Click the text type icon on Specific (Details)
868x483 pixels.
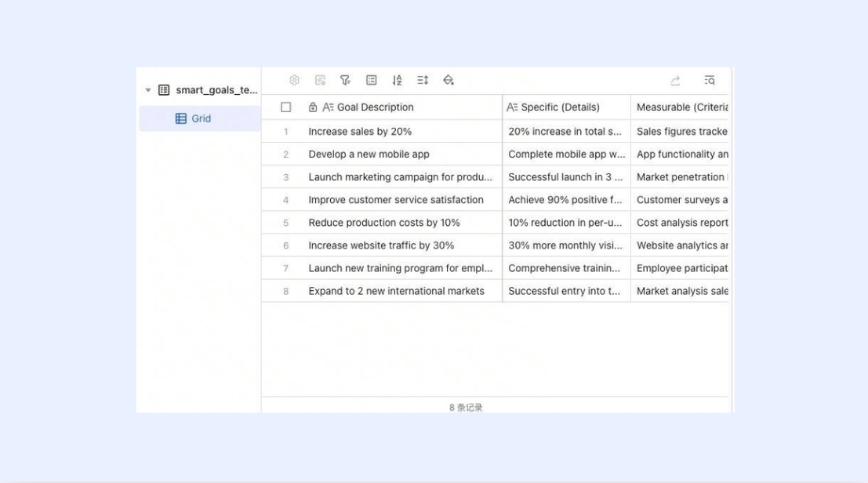tap(512, 107)
